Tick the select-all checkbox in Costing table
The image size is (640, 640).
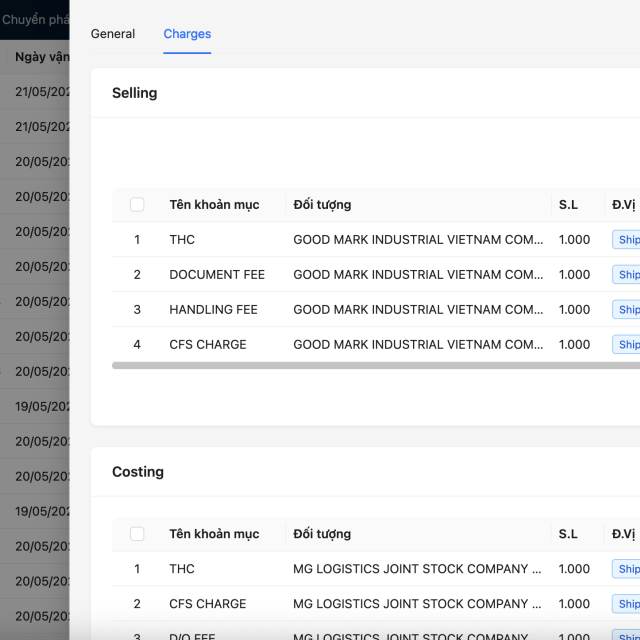pyautogui.click(x=137, y=534)
